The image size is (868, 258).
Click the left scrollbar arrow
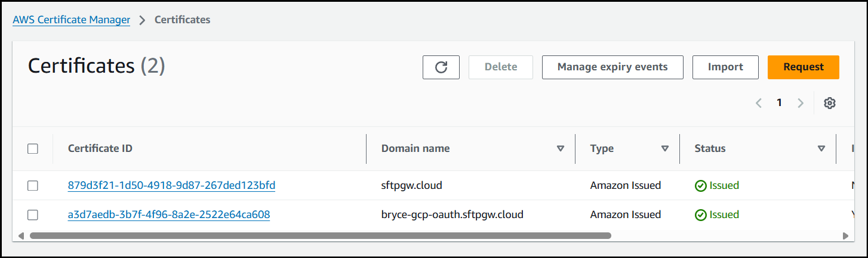click(x=21, y=236)
